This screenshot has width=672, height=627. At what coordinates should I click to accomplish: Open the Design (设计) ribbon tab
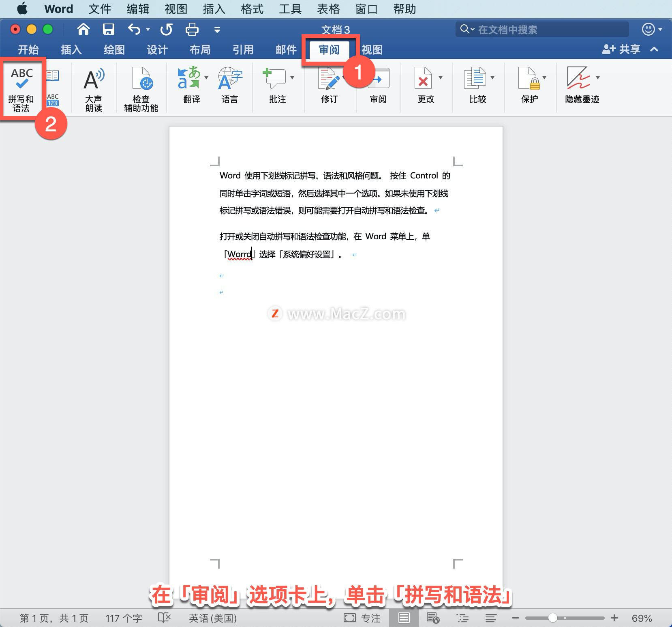pyautogui.click(x=157, y=49)
